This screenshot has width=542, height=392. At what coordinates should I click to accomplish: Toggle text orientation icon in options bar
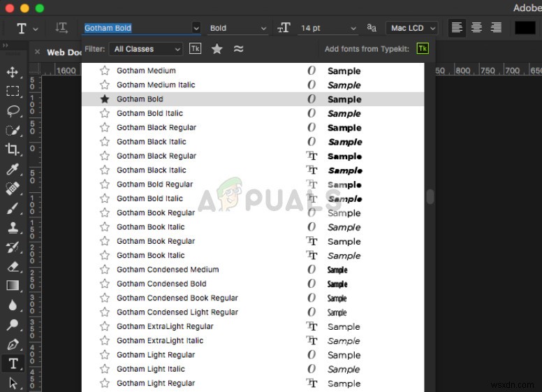[61, 28]
